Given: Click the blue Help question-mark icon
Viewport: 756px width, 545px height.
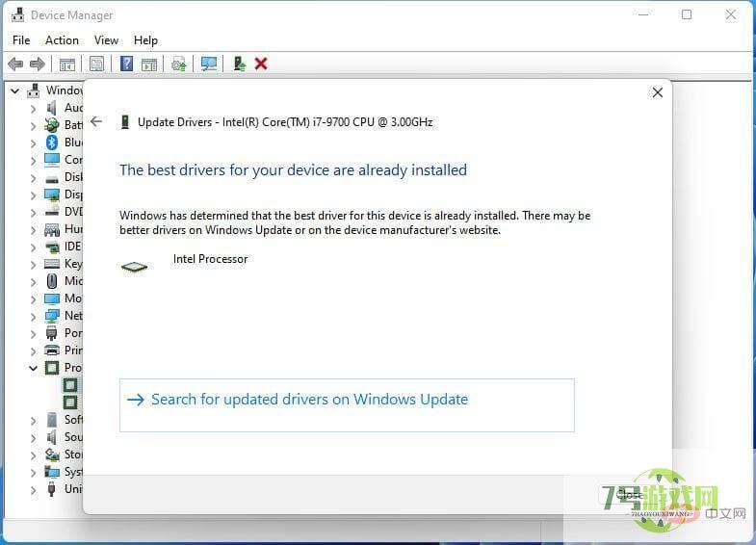Looking at the screenshot, I should [126, 64].
